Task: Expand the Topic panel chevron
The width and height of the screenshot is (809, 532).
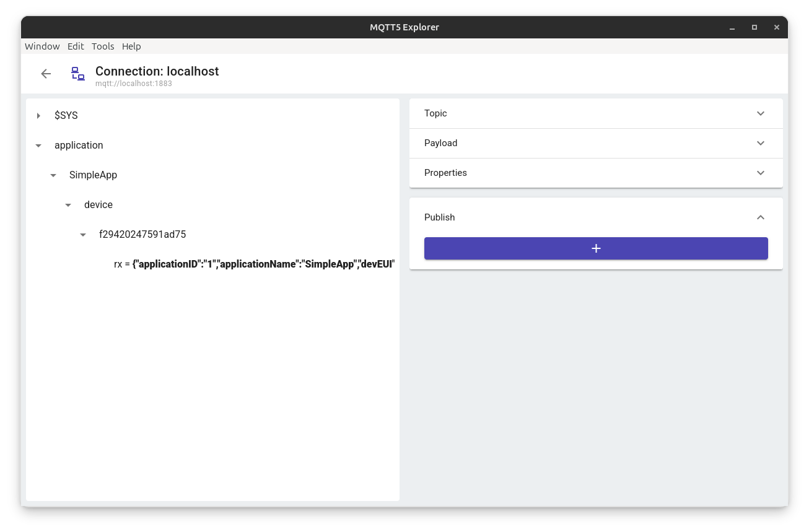Action: (x=761, y=113)
